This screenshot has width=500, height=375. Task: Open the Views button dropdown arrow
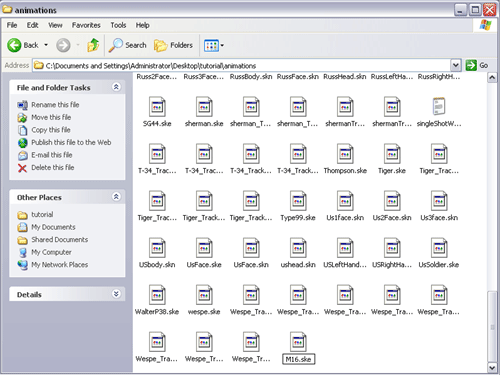point(222,45)
